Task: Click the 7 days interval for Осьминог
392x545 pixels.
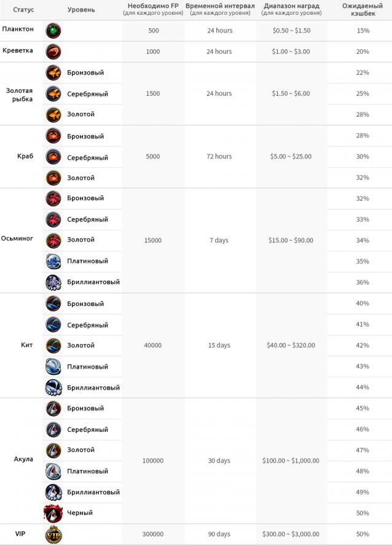Action: coord(219,240)
